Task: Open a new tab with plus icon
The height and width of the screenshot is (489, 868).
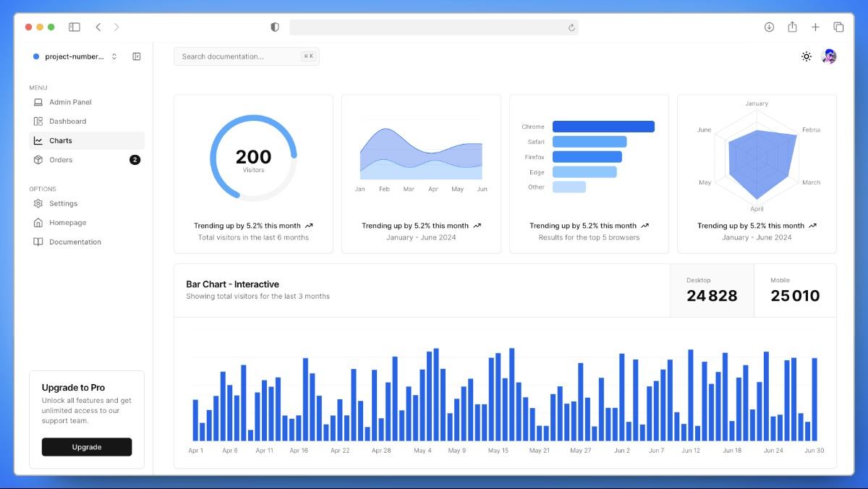Action: [815, 27]
